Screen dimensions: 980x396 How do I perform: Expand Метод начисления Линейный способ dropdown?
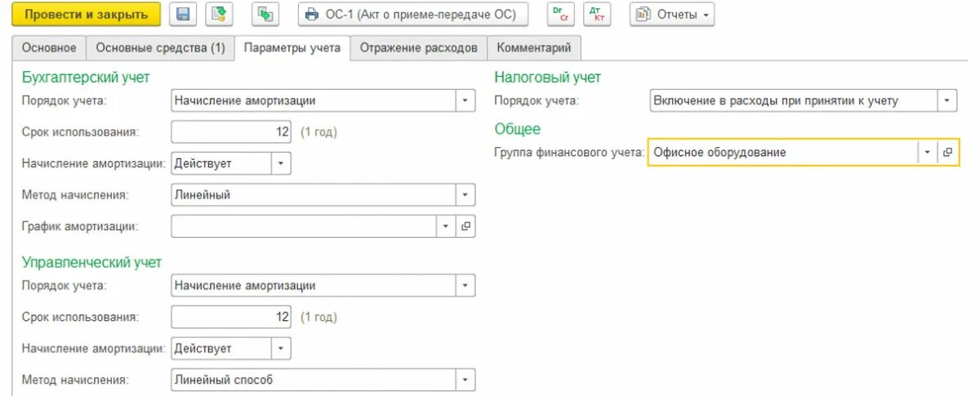465,380
